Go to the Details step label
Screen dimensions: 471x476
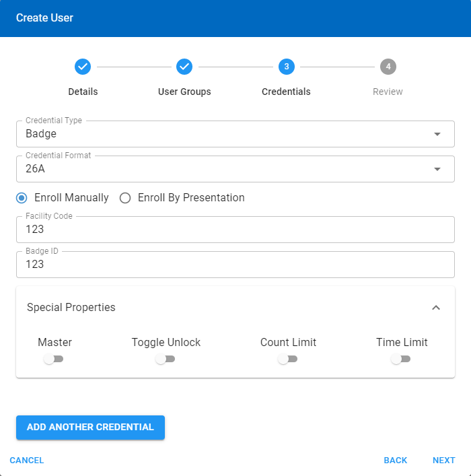83,92
